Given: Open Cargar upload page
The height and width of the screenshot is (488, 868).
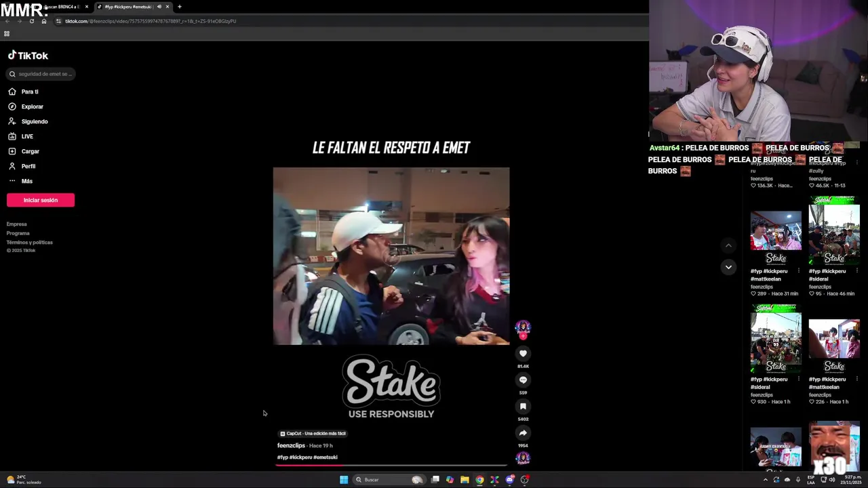Looking at the screenshot, I should 24,151.
